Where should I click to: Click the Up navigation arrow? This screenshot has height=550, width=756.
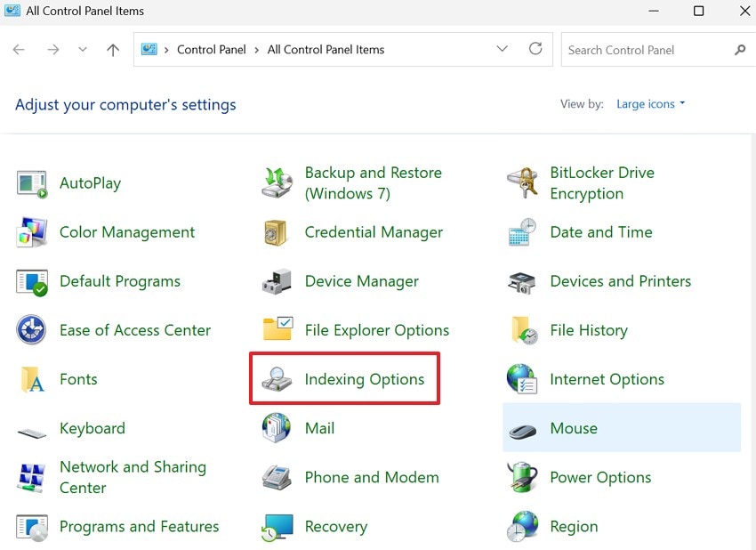[x=112, y=50]
